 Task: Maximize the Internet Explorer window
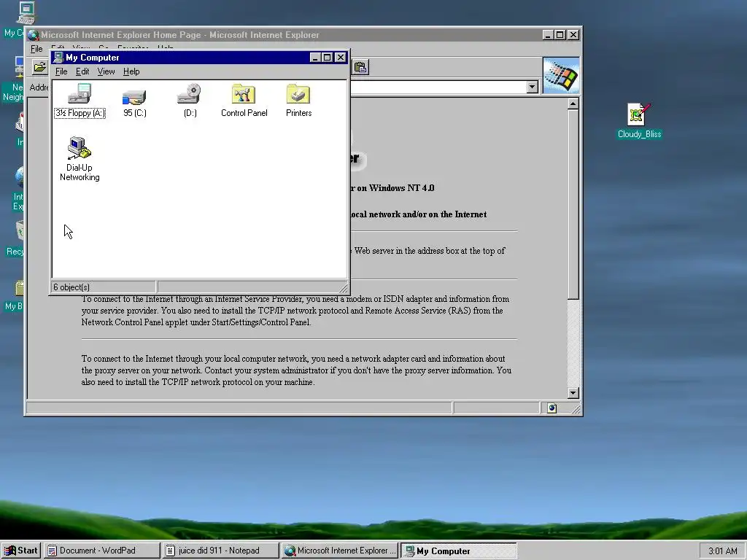coord(560,35)
